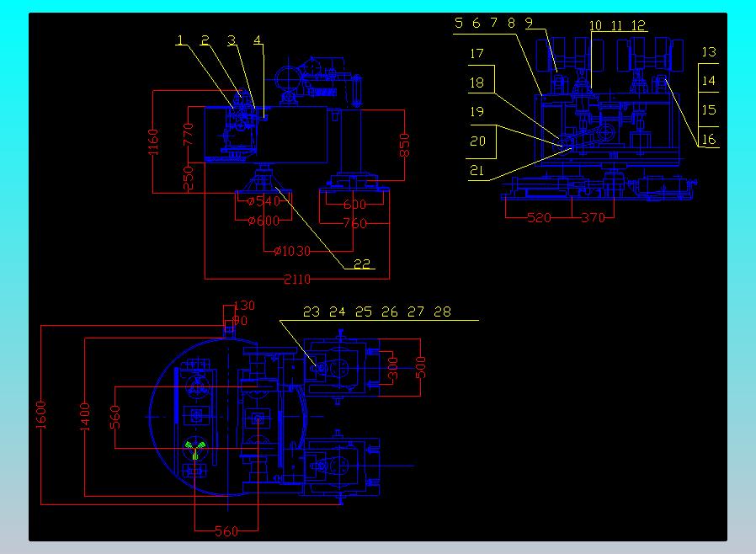Select part callout number 26
756x554 pixels.
pyautogui.click(x=390, y=312)
